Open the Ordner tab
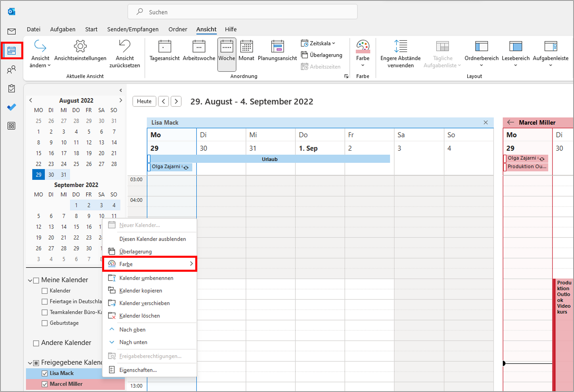This screenshot has width=574, height=392. (x=178, y=29)
